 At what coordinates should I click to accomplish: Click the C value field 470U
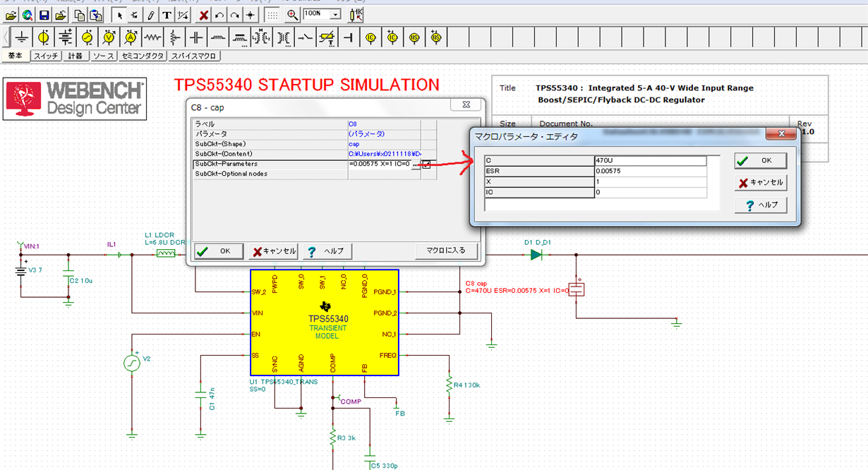click(x=651, y=160)
